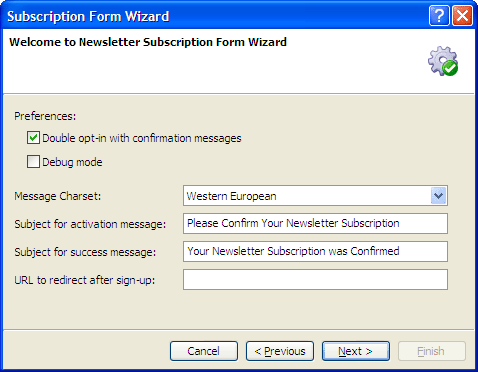478x372 pixels.
Task: Click the Subject for activation message field
Action: [315, 223]
